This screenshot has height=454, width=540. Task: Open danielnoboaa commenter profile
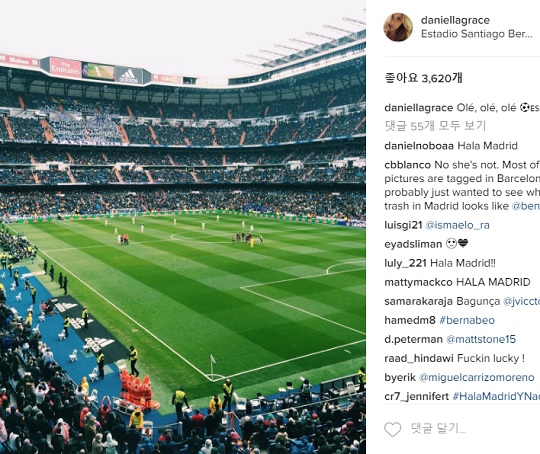(419, 146)
